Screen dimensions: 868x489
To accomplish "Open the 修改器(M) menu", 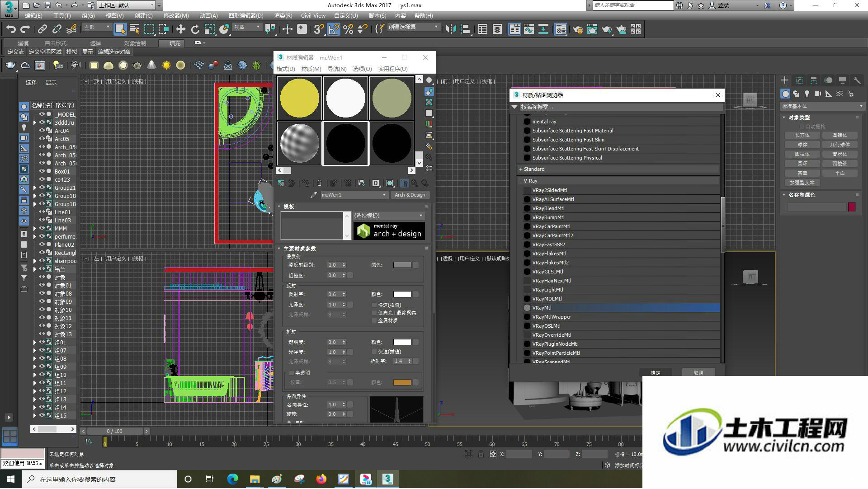I will [176, 15].
